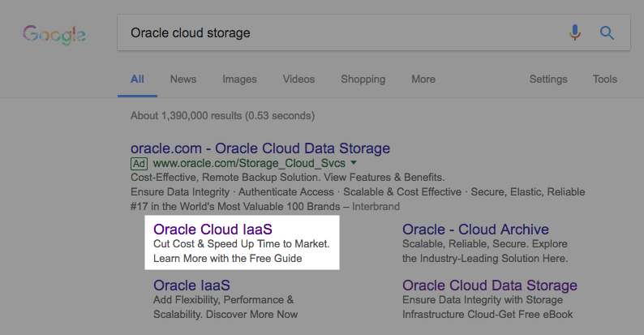Click the microphone voice search icon
Screen dimensions: 644x335
click(575, 33)
